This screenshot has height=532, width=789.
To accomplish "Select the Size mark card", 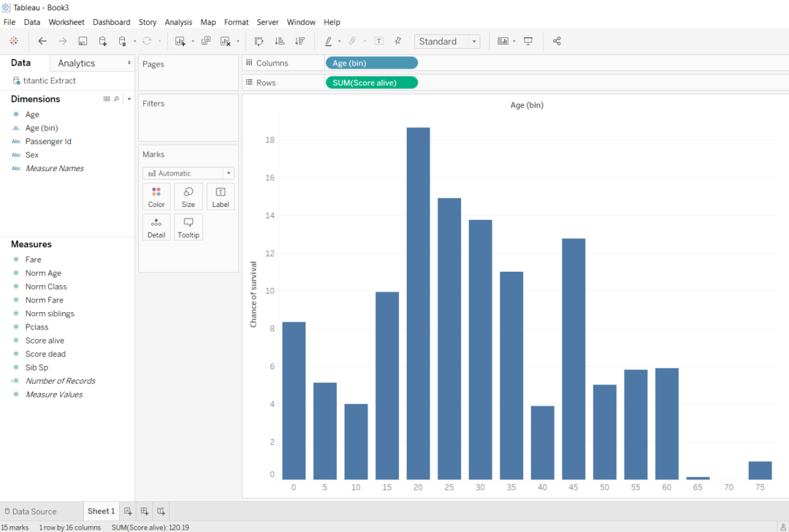I will click(188, 196).
